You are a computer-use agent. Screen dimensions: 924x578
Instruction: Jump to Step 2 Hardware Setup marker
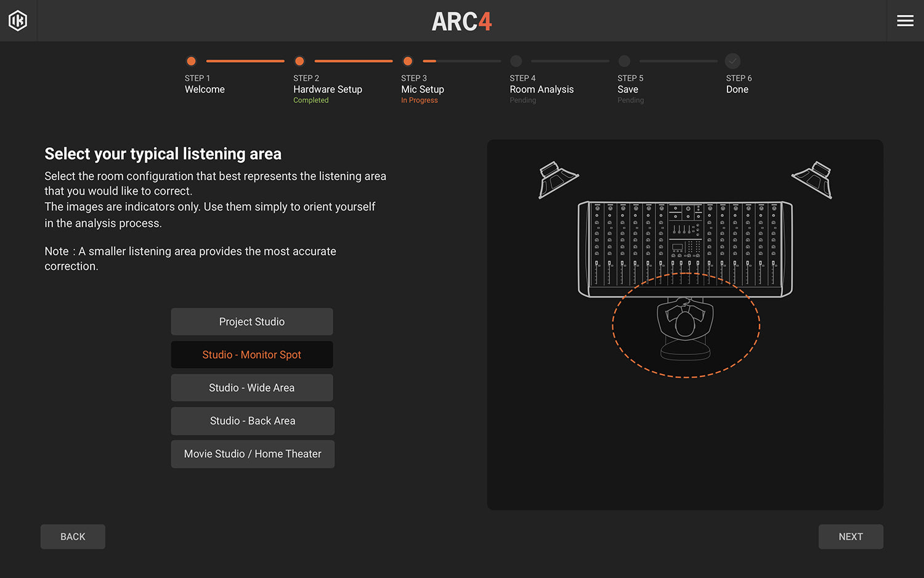299,61
